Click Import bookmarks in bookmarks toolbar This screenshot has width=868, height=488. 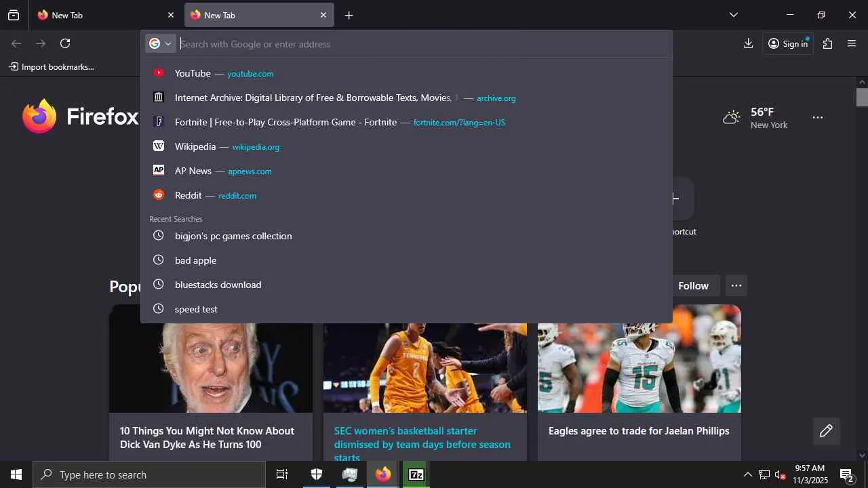[x=52, y=66]
